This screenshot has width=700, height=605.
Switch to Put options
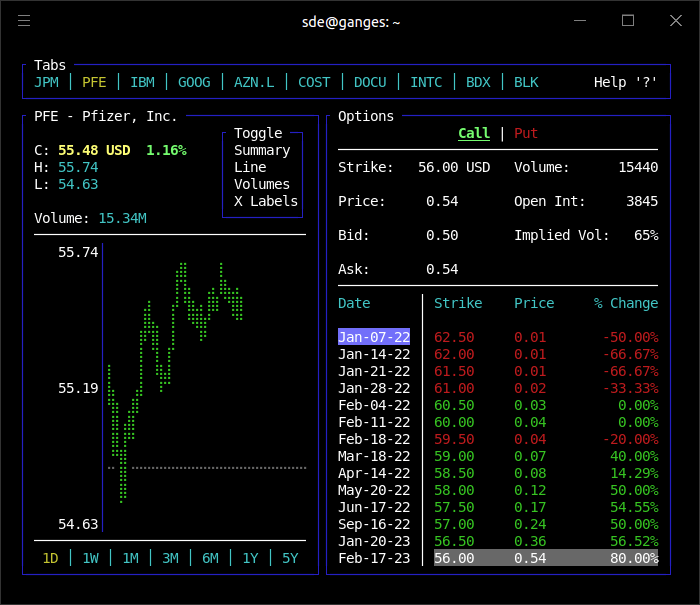point(526,134)
